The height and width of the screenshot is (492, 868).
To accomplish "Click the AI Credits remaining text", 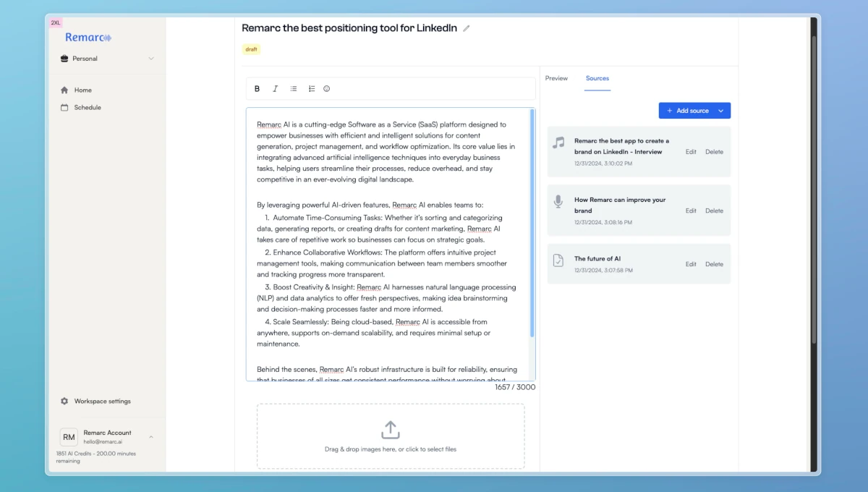I will 96,457.
